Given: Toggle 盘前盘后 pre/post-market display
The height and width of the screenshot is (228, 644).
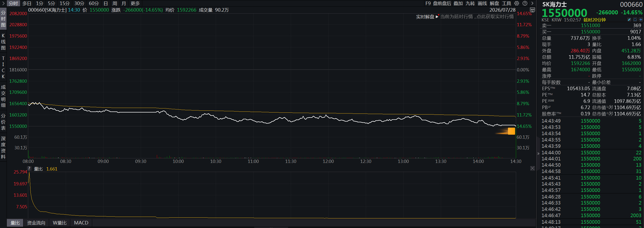Looking at the screenshot, I should 442,3.
